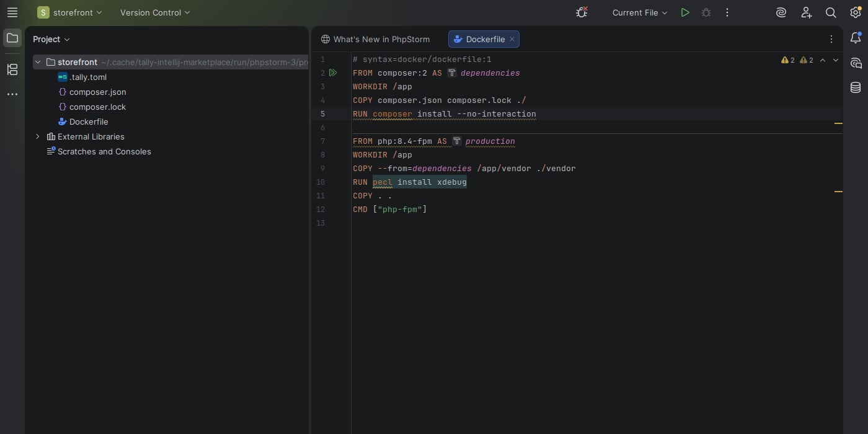Screen dimensions: 868x434
Task: Open More Actions menu in top toolbar
Action: (x=727, y=12)
